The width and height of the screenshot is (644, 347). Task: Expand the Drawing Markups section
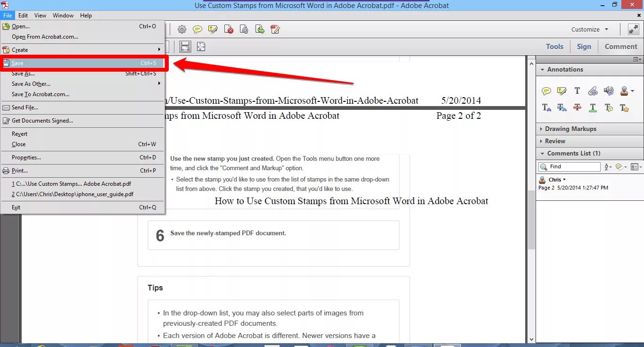pyautogui.click(x=540, y=129)
